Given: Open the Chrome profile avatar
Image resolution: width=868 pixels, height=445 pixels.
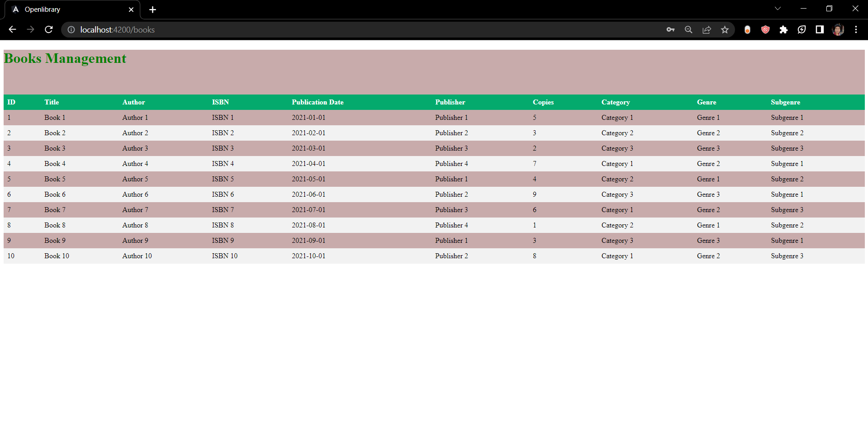Looking at the screenshot, I should [x=838, y=29].
